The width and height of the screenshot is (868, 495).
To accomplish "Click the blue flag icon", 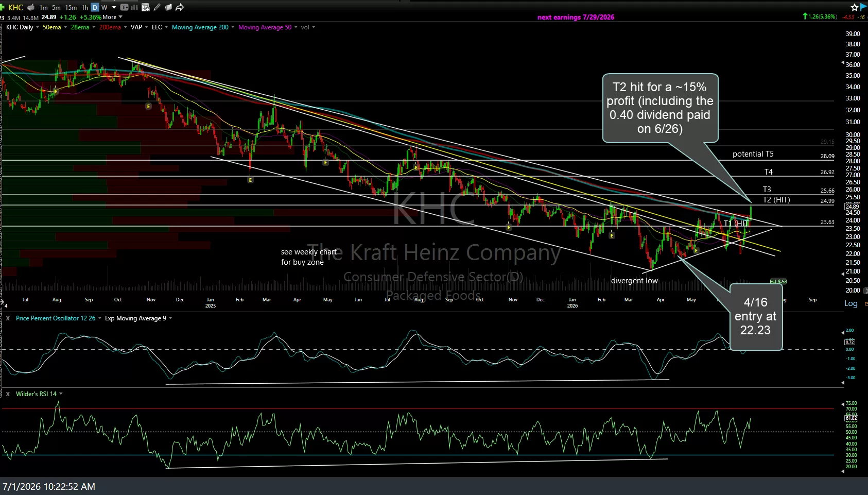I will 863,7.
